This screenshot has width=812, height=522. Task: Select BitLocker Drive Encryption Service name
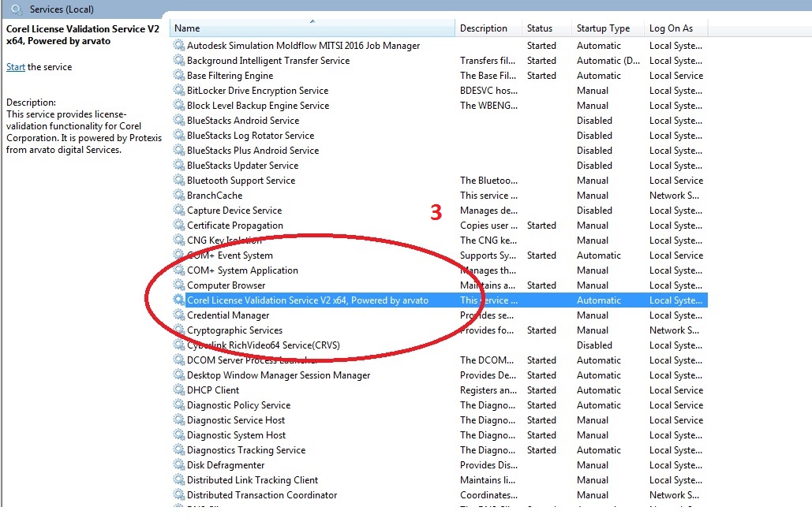[257, 91]
